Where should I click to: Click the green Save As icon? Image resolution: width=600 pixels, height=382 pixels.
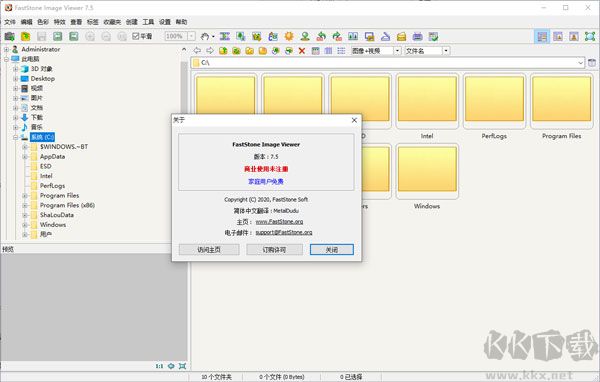pos(58,37)
